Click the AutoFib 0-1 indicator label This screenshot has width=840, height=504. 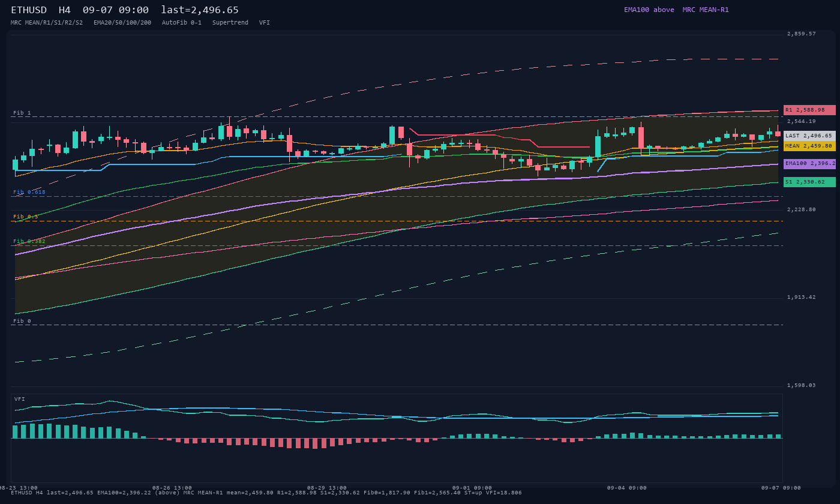[182, 22]
